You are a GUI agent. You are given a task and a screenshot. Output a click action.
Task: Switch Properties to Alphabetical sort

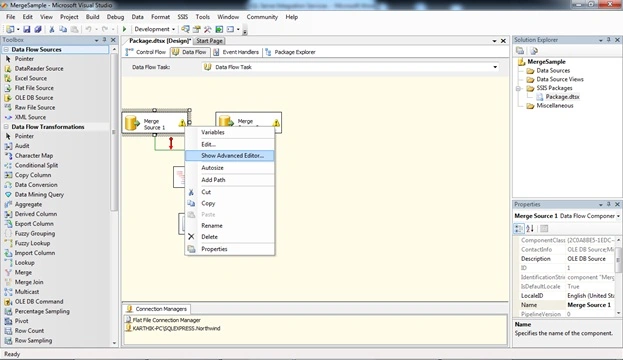tap(530, 228)
